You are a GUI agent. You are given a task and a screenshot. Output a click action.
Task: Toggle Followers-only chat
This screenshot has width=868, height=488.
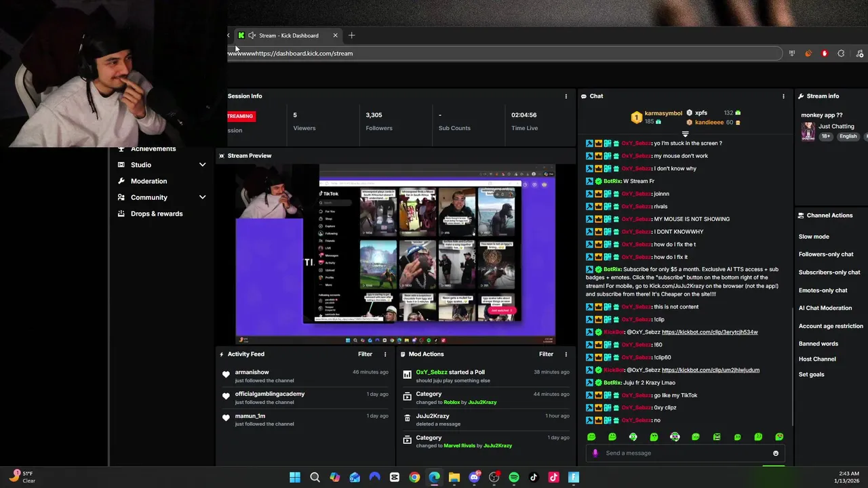point(826,254)
